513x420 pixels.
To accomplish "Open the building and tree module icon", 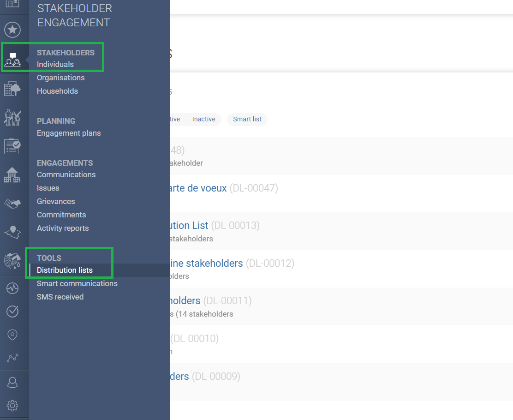I will pos(12,89).
